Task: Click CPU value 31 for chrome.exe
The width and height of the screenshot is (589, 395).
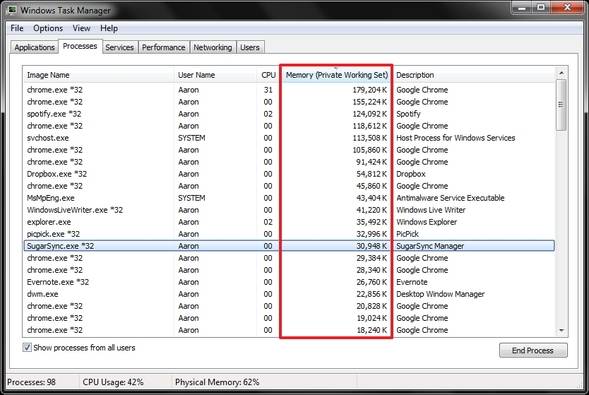Action: [x=268, y=90]
